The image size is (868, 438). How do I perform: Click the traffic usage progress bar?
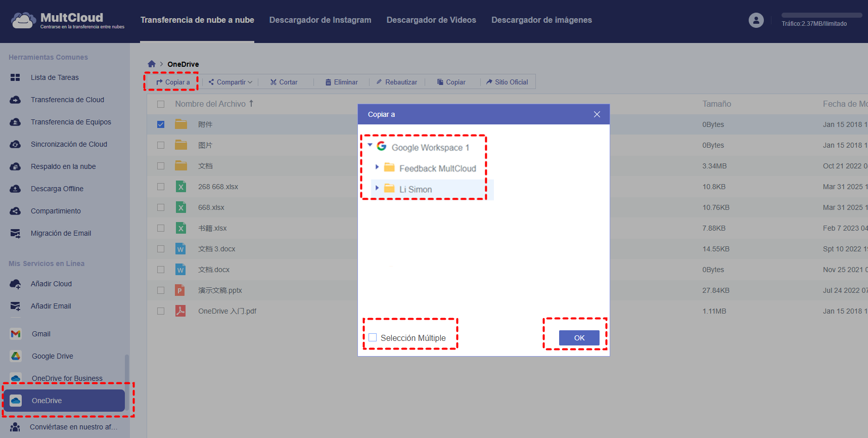(821, 15)
